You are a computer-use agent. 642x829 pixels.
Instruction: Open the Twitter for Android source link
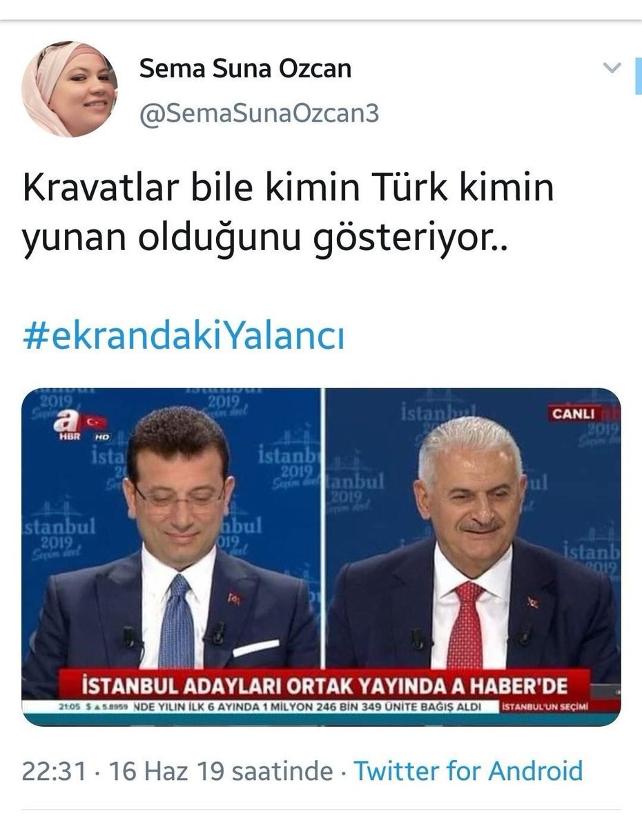pyautogui.click(x=468, y=770)
